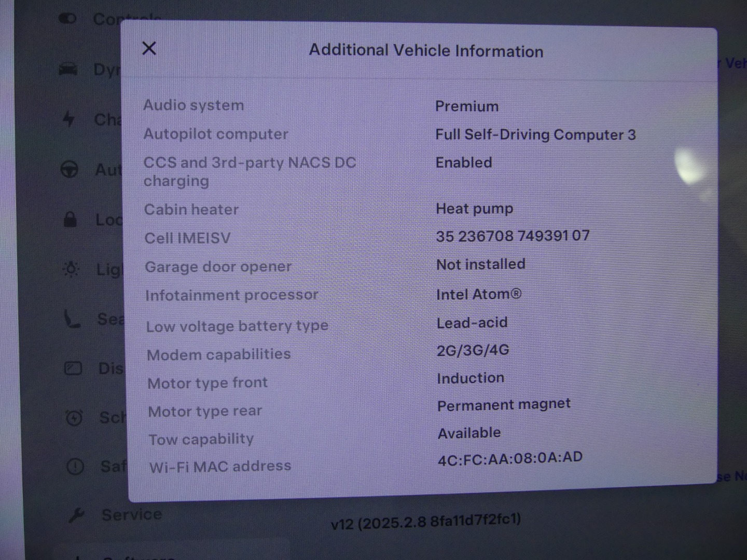This screenshot has height=560, width=747.
Task: Click the Motor type front label
Action: click(x=208, y=383)
